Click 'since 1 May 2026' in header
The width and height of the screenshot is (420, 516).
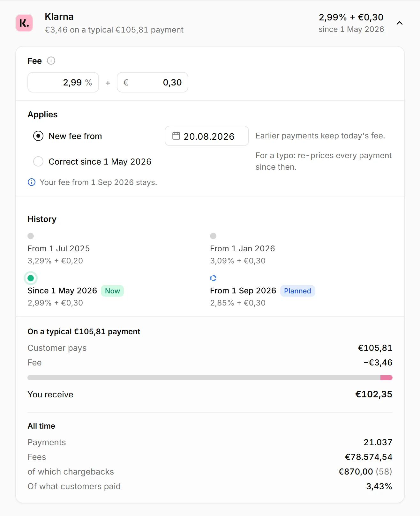tap(351, 29)
